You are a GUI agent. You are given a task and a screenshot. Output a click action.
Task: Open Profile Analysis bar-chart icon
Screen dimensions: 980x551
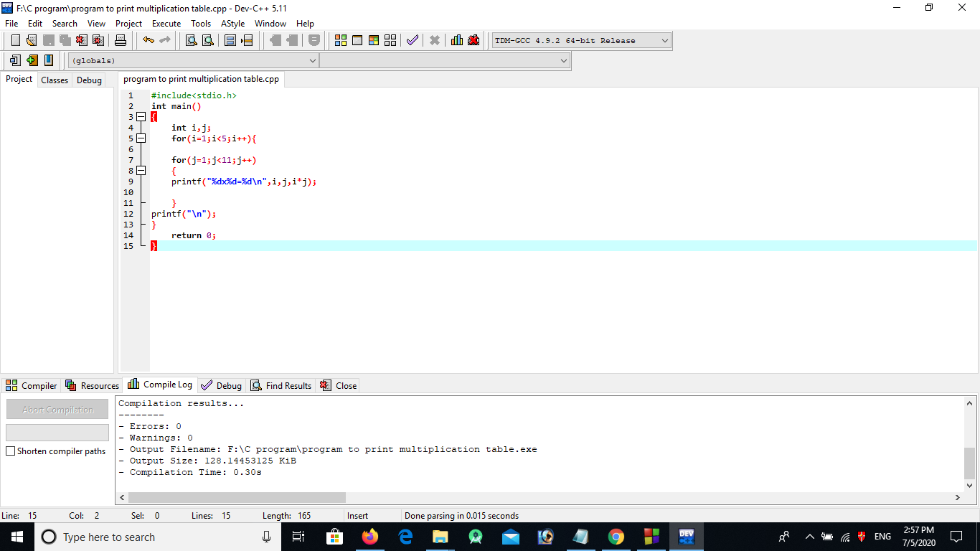coord(457,40)
